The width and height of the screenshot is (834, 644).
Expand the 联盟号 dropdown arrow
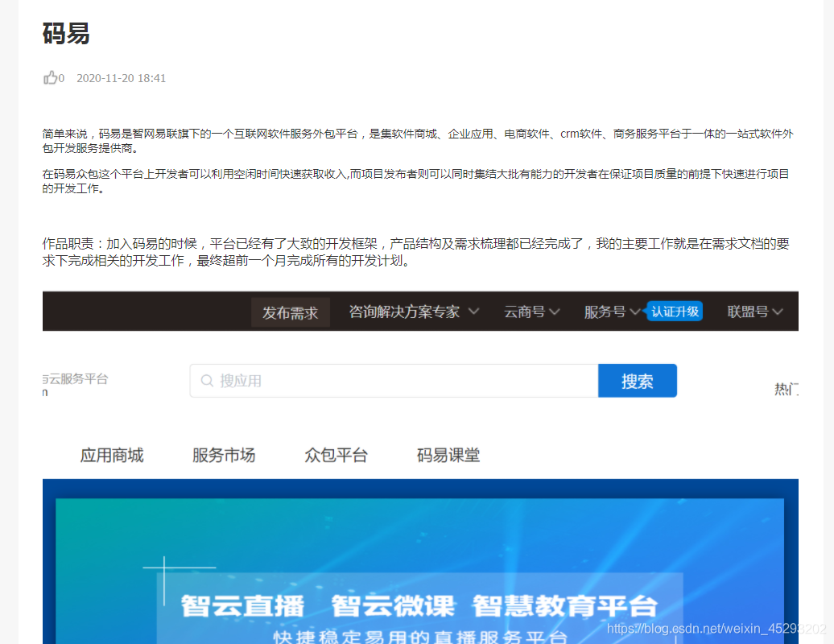[x=777, y=312]
